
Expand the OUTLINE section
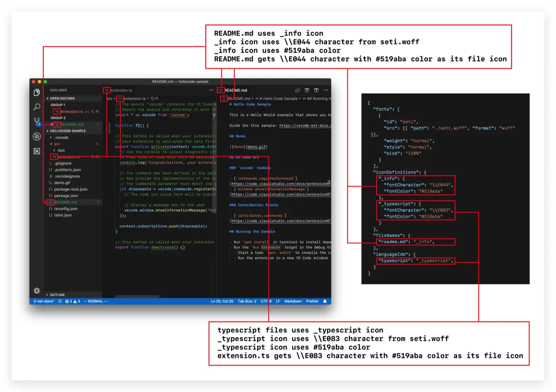click(57, 295)
